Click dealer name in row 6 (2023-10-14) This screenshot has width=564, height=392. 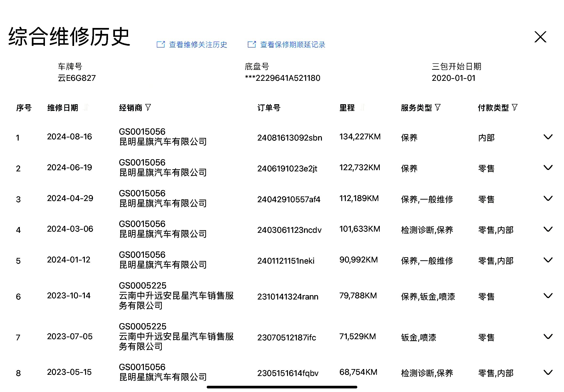point(176,301)
